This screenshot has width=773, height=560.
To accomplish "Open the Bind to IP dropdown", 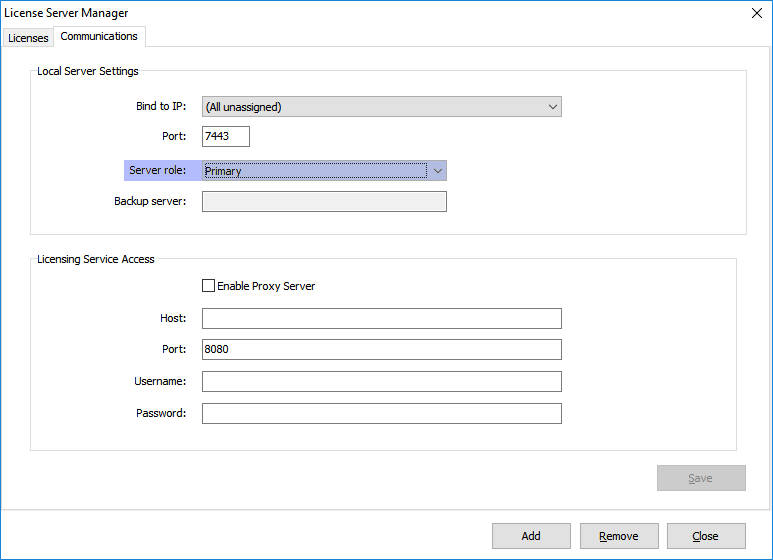I will coord(381,107).
